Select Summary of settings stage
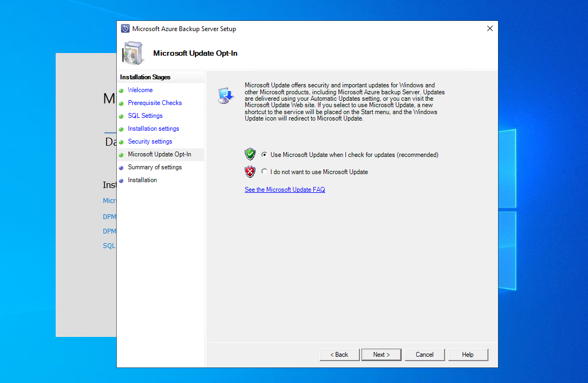The image size is (588, 383). tap(155, 167)
